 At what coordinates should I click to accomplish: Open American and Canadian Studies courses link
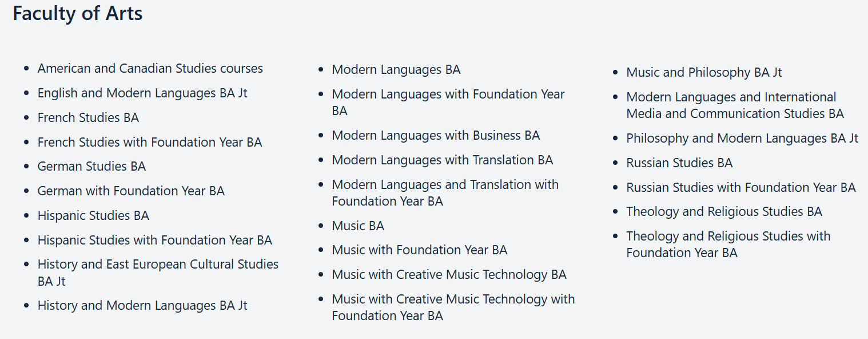[150, 69]
